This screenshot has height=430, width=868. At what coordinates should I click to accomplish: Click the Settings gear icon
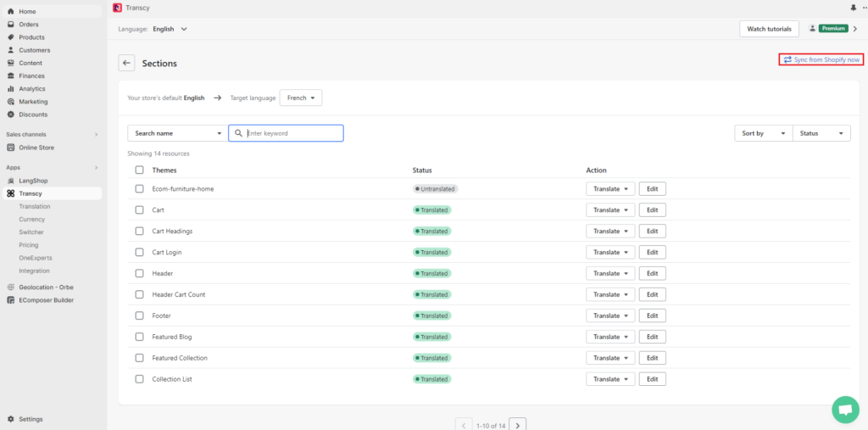(10, 419)
